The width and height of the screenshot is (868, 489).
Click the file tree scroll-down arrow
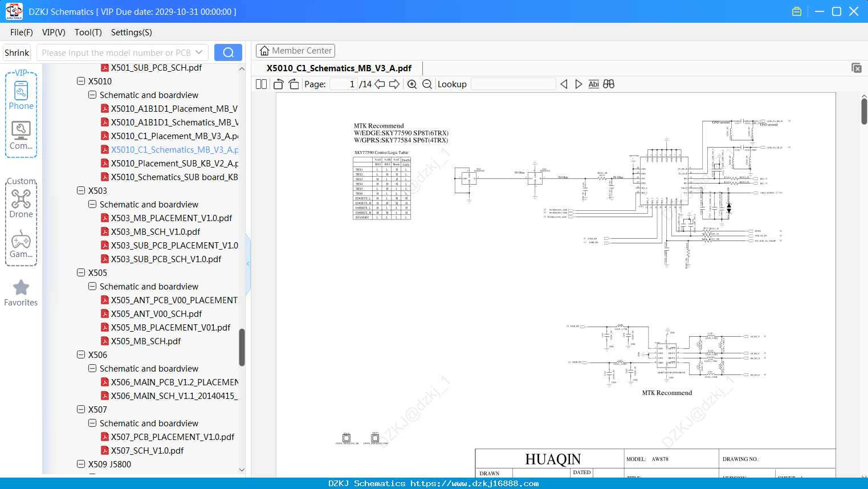(x=242, y=470)
